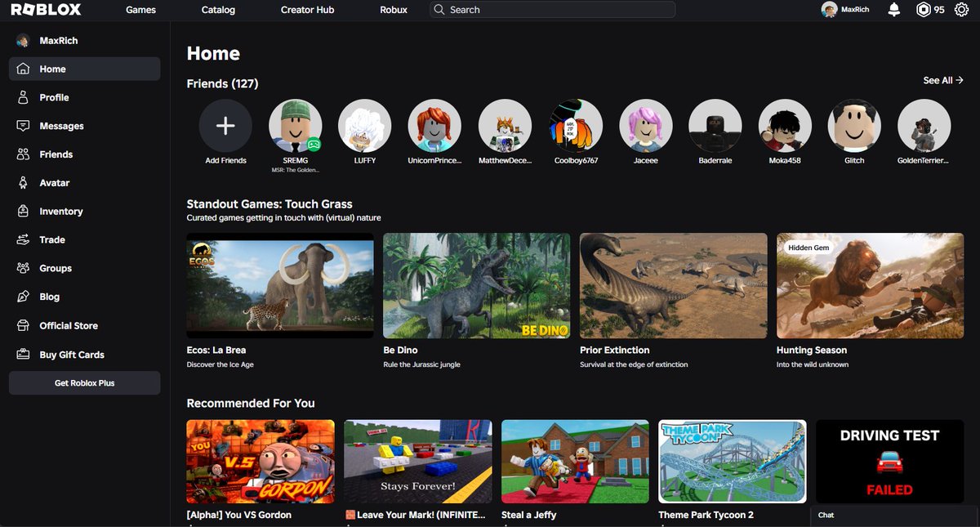The image size is (980, 527).
Task: Open Be Dino game thumbnail
Action: point(477,286)
